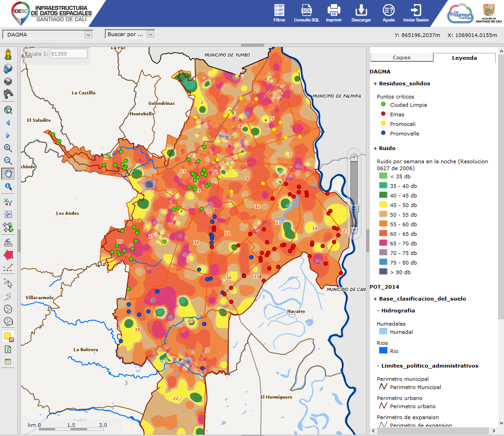Zoom to full map extent globe icon
The width and height of the screenshot is (504, 436).
tap(8, 110)
